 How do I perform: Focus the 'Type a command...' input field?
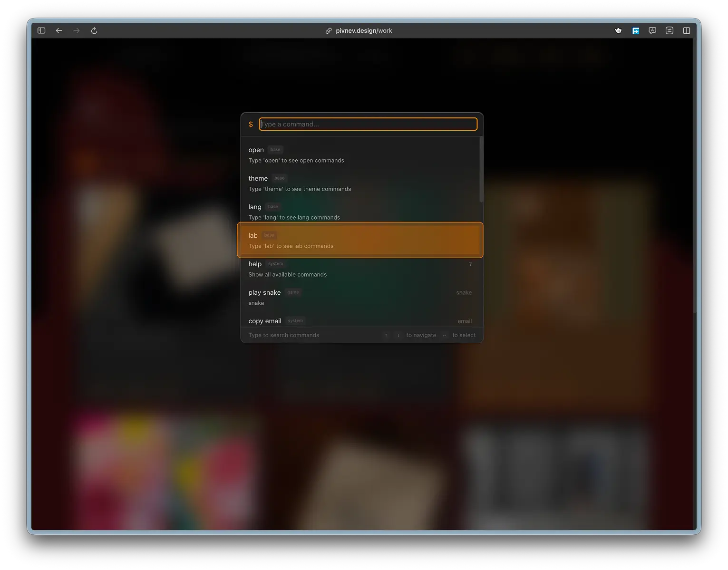pyautogui.click(x=368, y=124)
